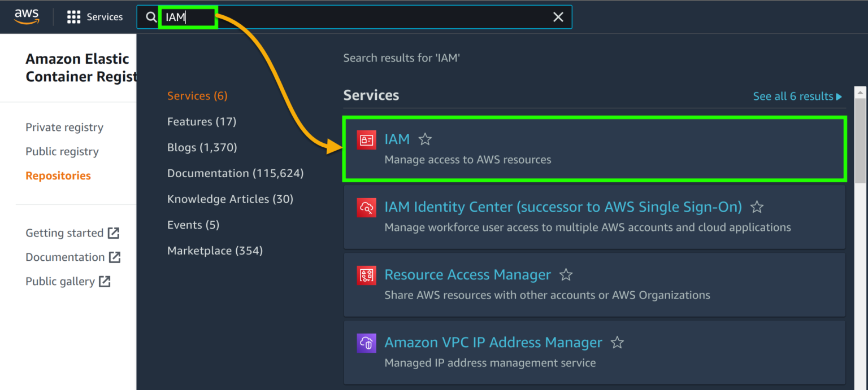Select Repositories in the sidebar
868x390 pixels.
click(x=58, y=176)
